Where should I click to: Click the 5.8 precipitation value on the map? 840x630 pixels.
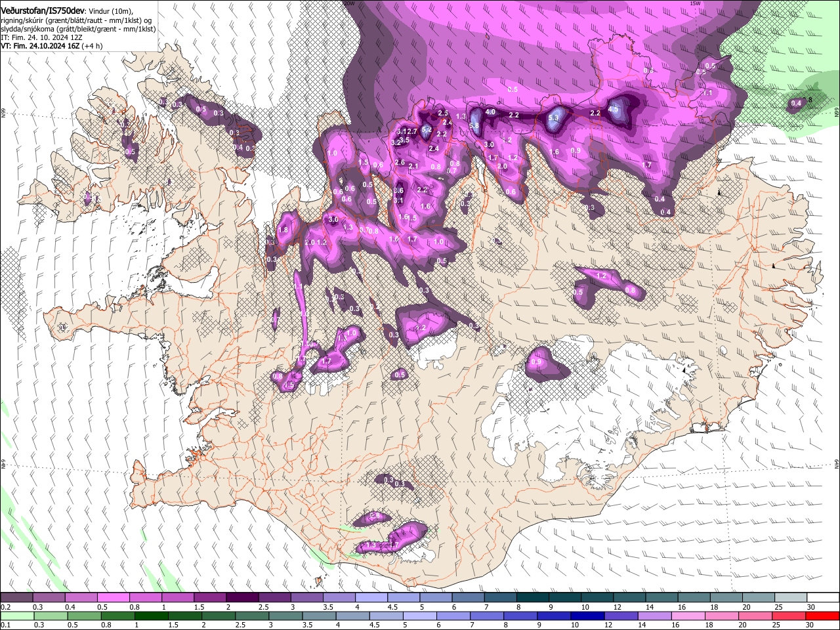[474, 125]
